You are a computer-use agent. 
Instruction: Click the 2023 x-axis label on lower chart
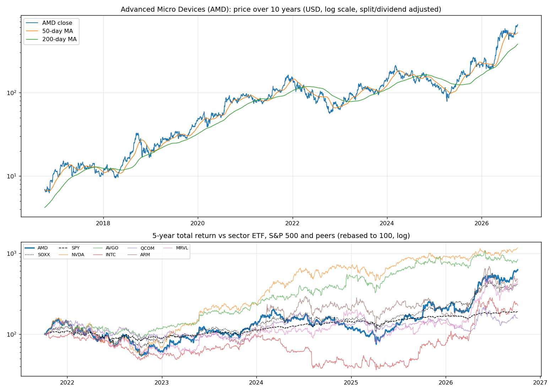162,382
